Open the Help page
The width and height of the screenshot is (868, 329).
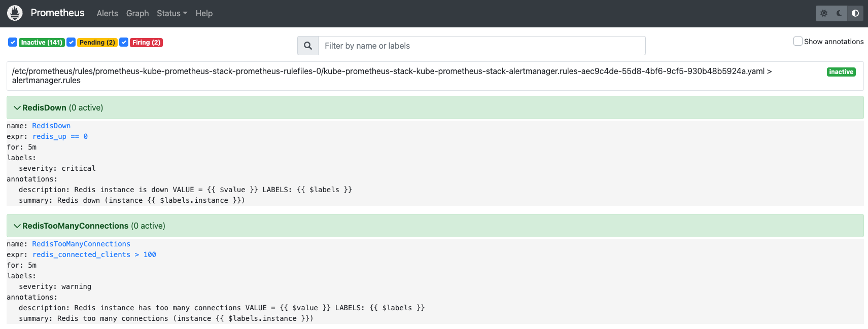(204, 13)
